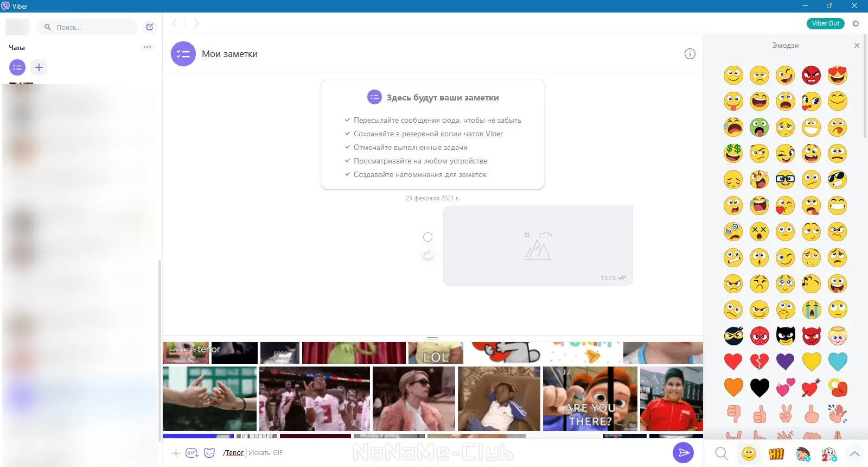This screenshot has height=467, width=868.
Task: Insert the angel emoji
Action: click(x=838, y=336)
